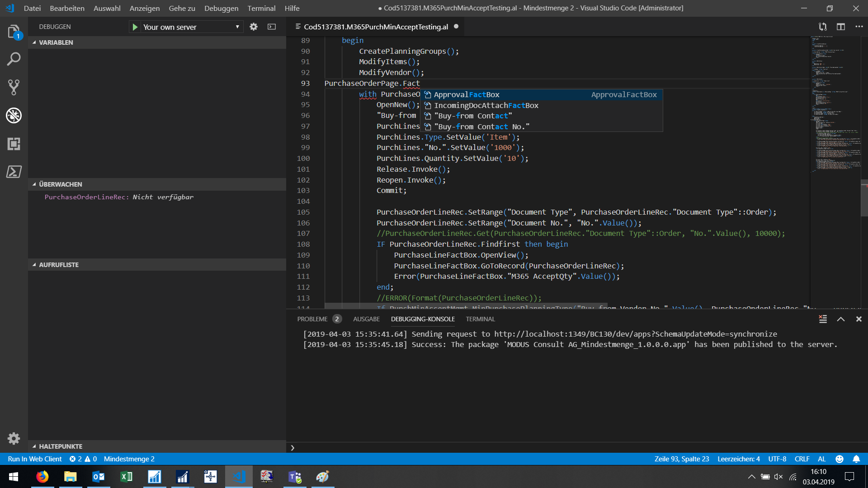Open launch configuration via the debug gear icon
Image resolution: width=868 pixels, height=488 pixels.
253,27
